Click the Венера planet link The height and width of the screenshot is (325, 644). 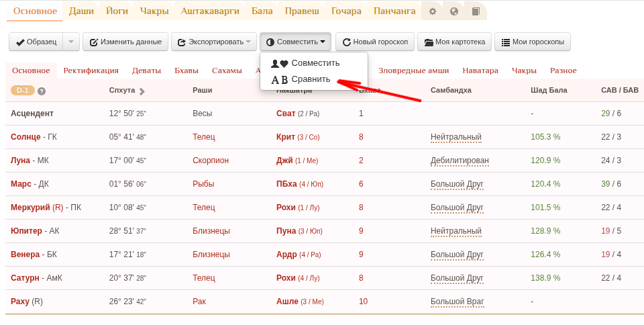(x=25, y=254)
